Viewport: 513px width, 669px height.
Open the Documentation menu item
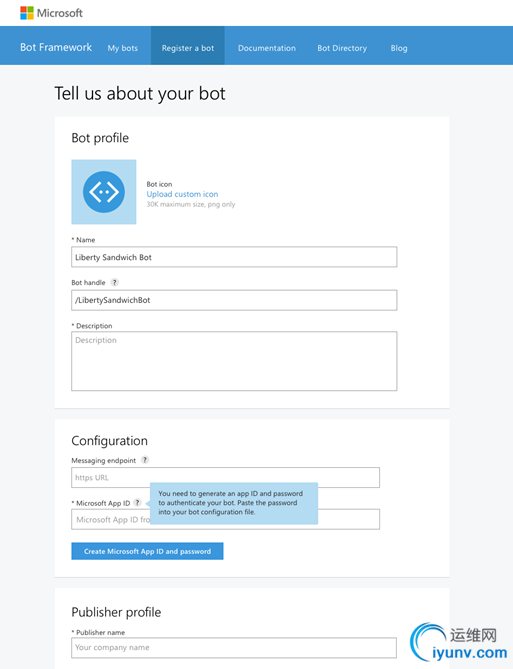(x=267, y=48)
